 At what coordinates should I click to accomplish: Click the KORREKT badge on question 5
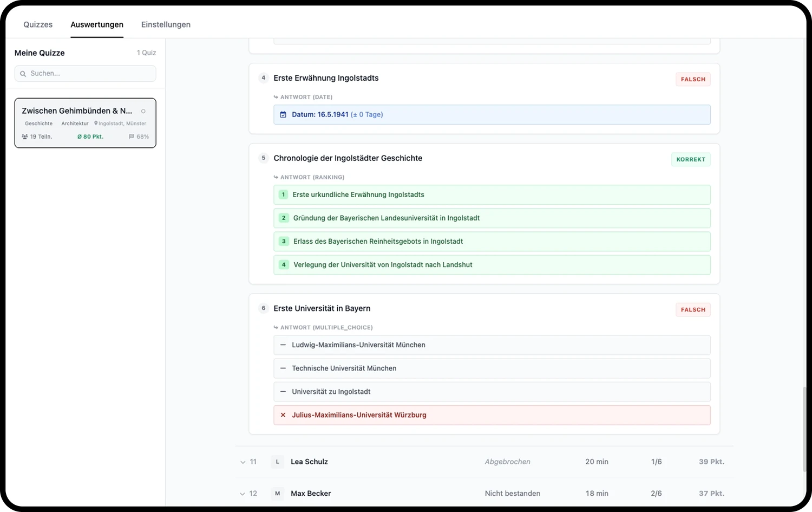[691, 159]
